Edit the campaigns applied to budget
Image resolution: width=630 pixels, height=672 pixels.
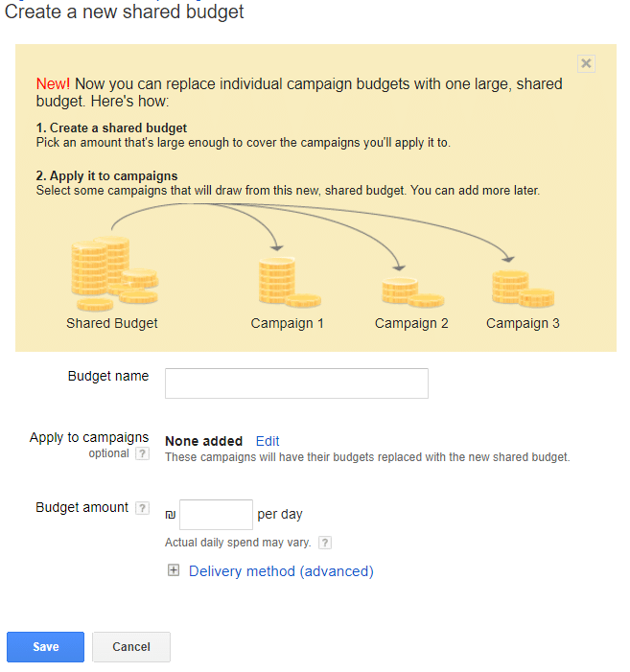point(268,441)
